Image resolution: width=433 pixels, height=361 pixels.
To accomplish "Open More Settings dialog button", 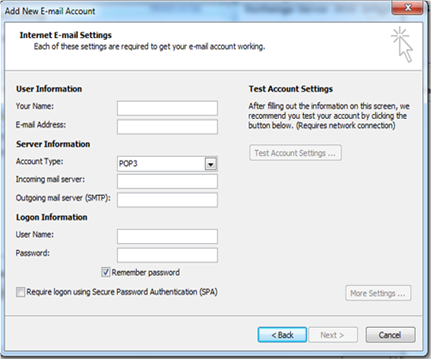I will click(x=378, y=293).
